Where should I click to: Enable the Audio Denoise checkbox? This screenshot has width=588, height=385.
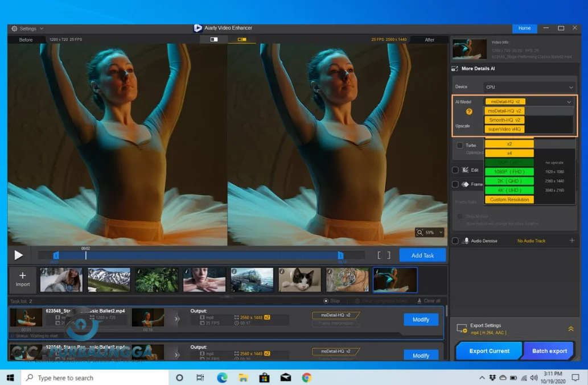pyautogui.click(x=455, y=241)
